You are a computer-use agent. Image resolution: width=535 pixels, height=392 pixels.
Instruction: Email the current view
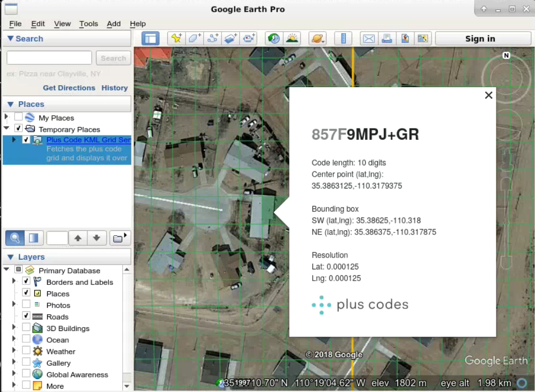pyautogui.click(x=369, y=39)
